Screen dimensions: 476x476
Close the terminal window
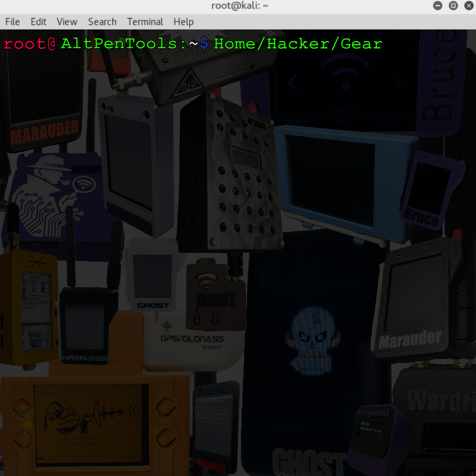(x=469, y=6)
